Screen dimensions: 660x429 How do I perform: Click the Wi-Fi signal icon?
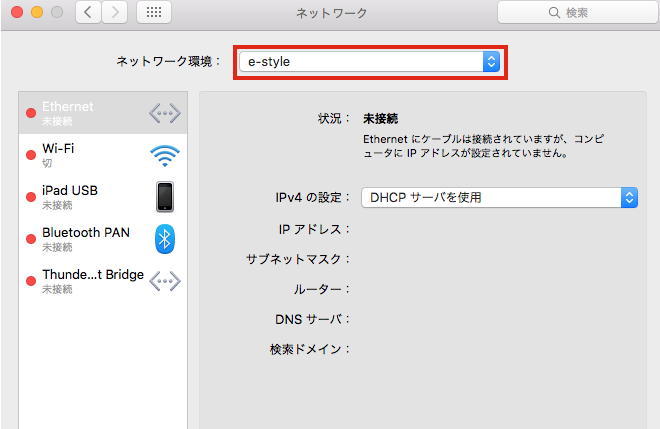pyautogui.click(x=165, y=155)
